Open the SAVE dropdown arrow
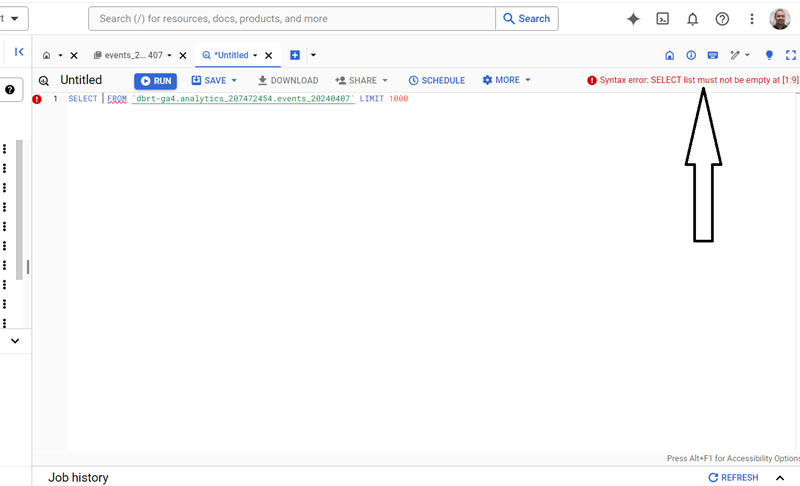This screenshot has width=800, height=486. pos(234,81)
